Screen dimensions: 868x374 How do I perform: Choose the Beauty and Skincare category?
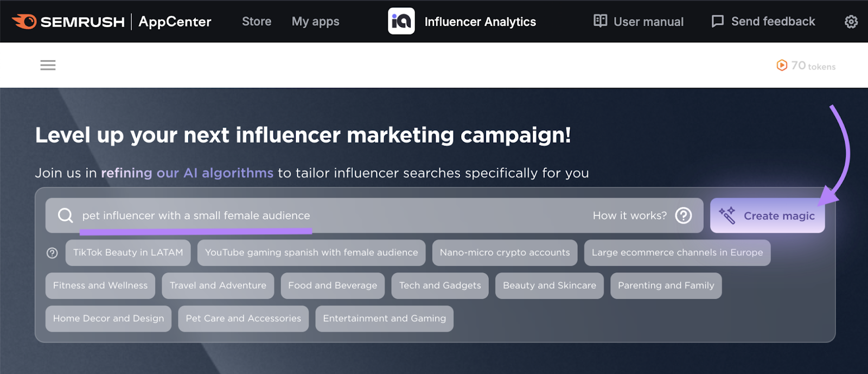click(550, 286)
